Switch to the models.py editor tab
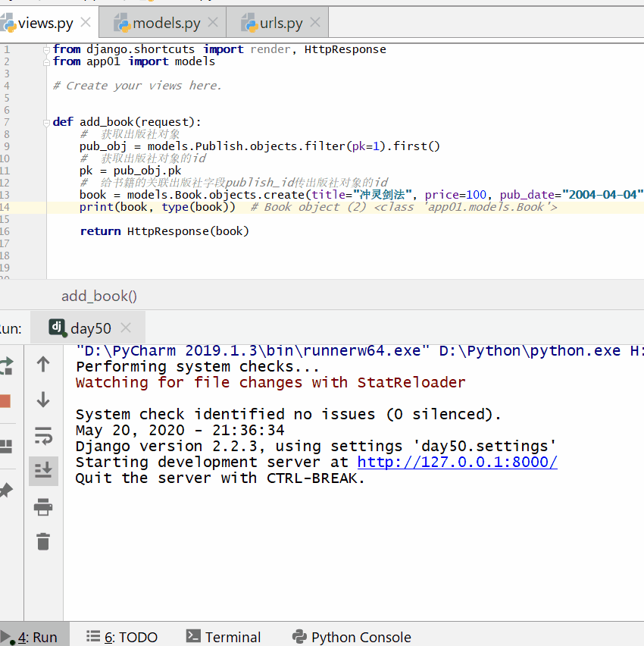This screenshot has height=646, width=644. (167, 24)
